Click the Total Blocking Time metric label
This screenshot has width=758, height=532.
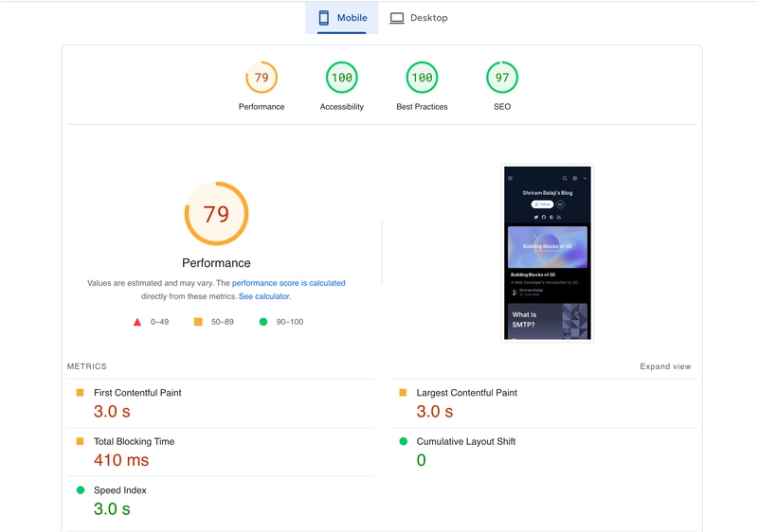click(x=134, y=442)
